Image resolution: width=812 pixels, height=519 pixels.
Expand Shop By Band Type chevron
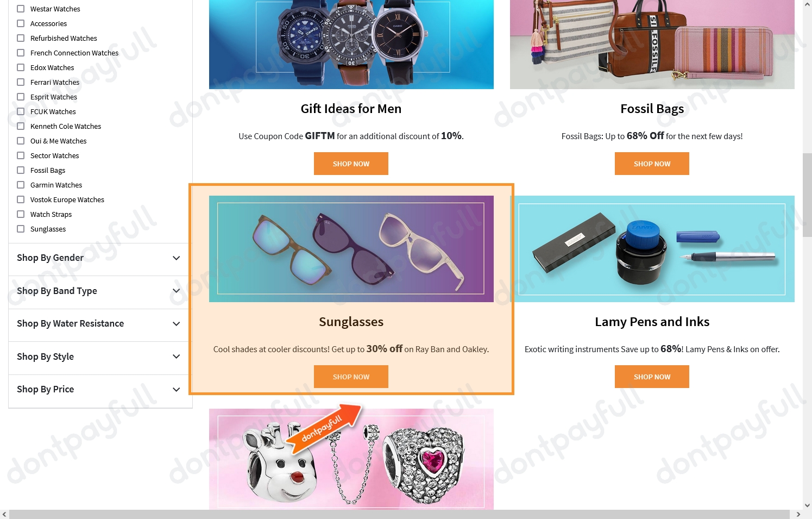(x=176, y=291)
